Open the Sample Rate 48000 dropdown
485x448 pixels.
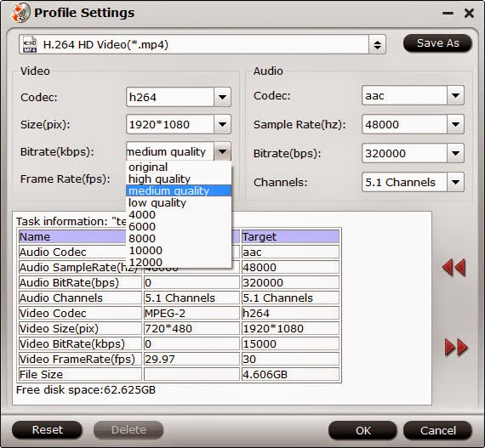pyautogui.click(x=455, y=124)
